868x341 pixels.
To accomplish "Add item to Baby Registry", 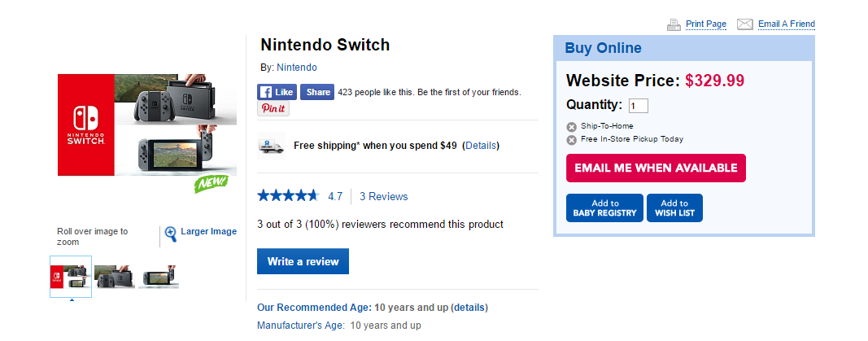I will [x=604, y=208].
